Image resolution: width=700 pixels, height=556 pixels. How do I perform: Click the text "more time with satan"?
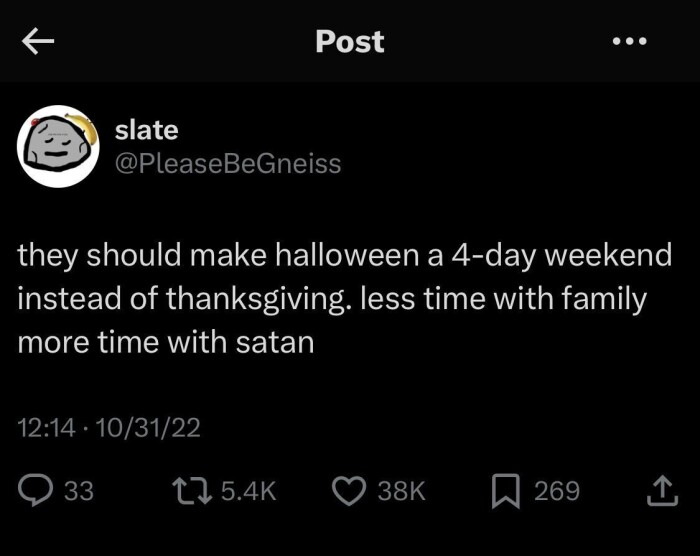pyautogui.click(x=166, y=341)
